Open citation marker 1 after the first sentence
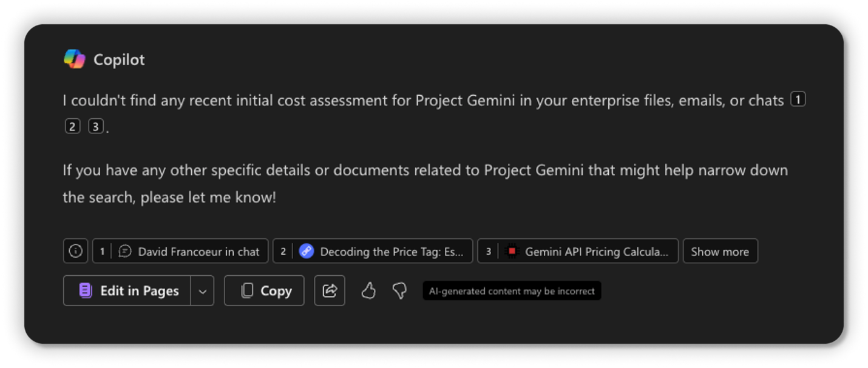Viewport: 868px width, 368px height. click(799, 99)
